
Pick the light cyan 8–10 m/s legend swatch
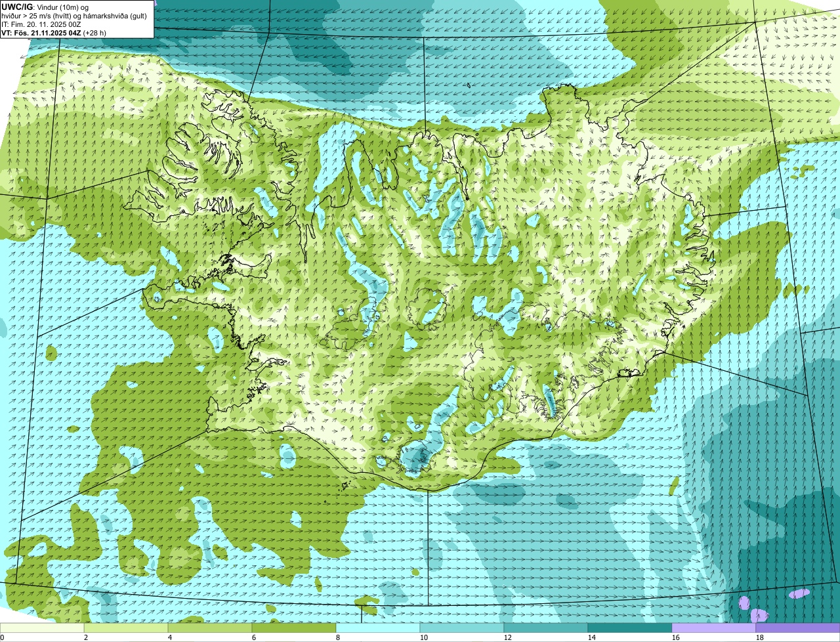point(378,628)
